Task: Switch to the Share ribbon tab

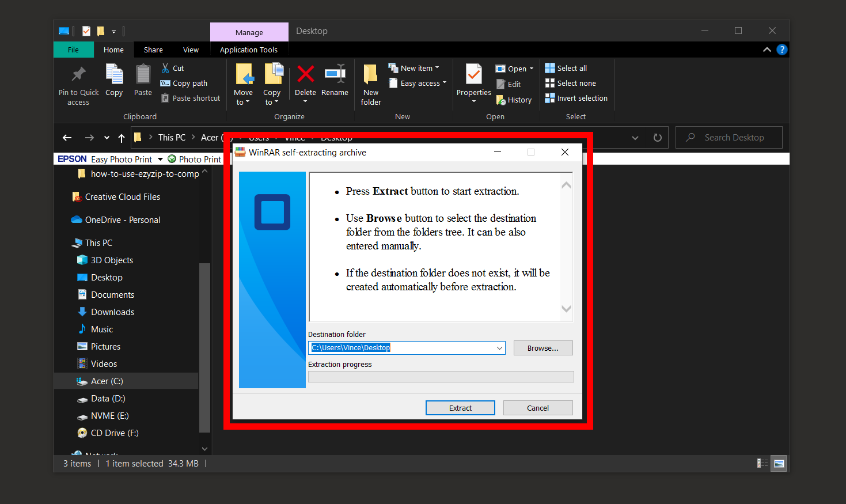Action: click(x=153, y=50)
